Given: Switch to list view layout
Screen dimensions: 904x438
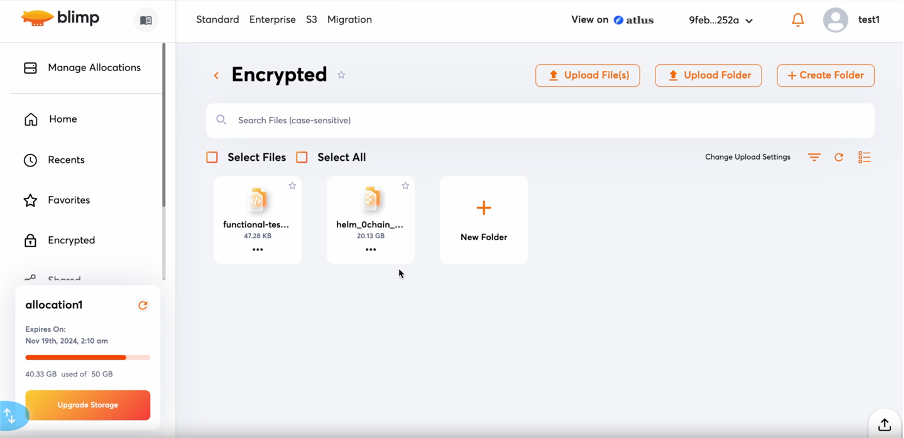Looking at the screenshot, I should point(865,157).
